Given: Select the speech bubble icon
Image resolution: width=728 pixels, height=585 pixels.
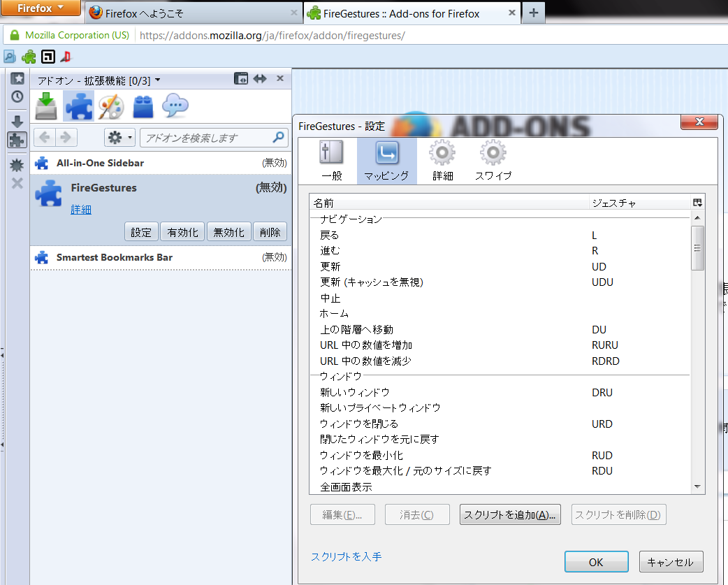Looking at the screenshot, I should click(175, 106).
